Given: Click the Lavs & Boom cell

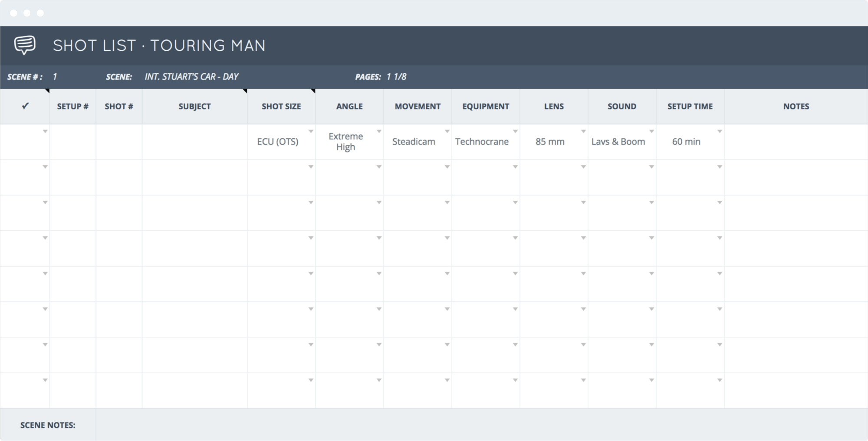Looking at the screenshot, I should pyautogui.click(x=622, y=142).
